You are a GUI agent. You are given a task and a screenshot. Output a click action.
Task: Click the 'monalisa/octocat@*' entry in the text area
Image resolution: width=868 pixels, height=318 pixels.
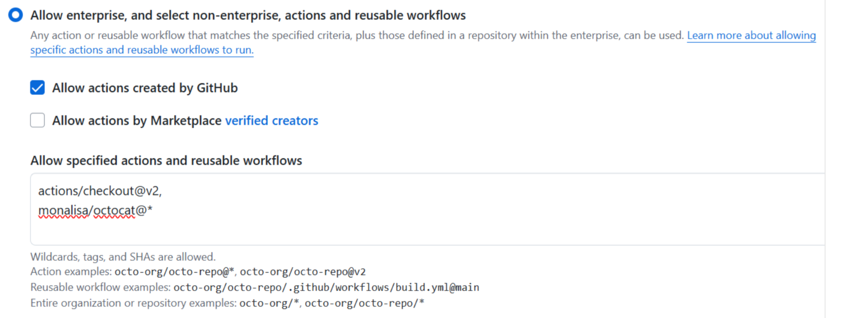tap(95, 211)
